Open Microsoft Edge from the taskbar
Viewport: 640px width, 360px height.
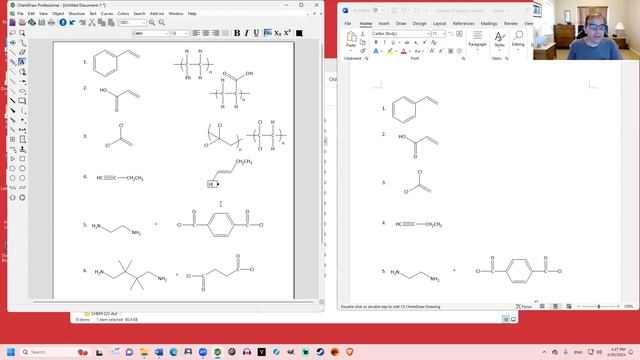(173, 352)
